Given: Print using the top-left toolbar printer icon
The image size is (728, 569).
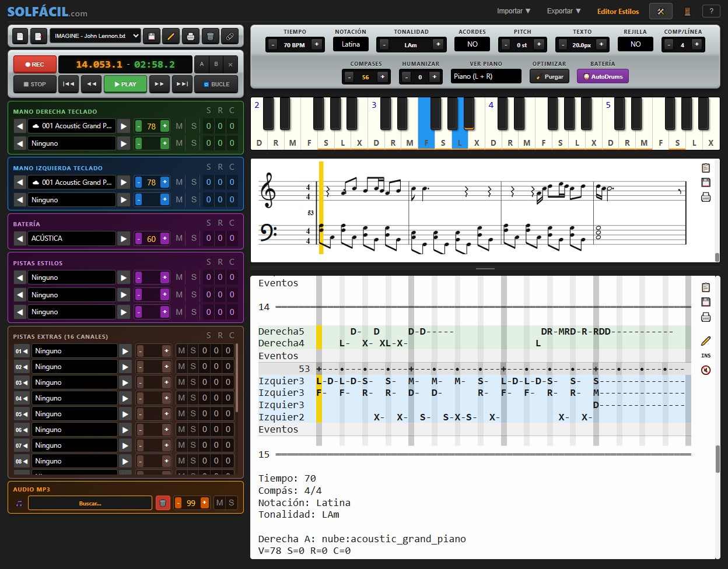Looking at the screenshot, I should [x=191, y=36].
